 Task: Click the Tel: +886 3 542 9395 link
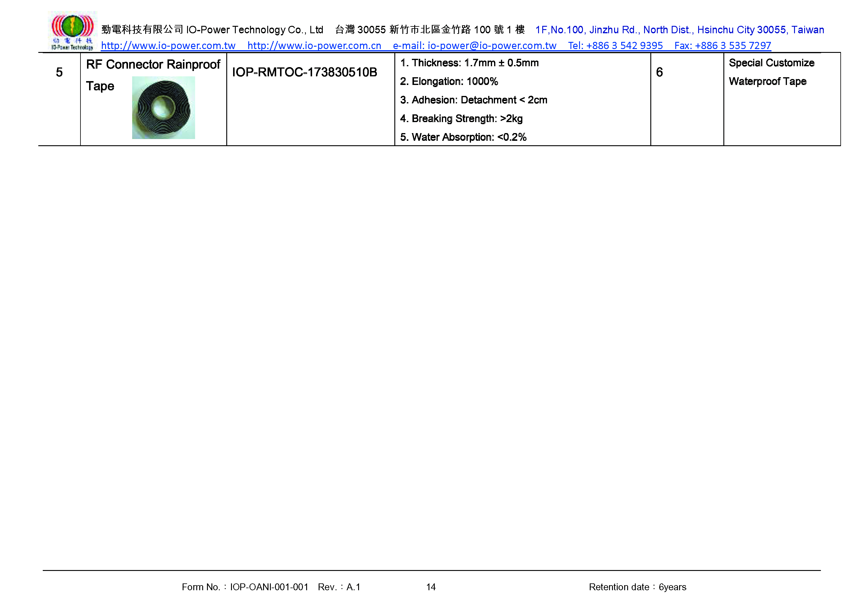[616, 46]
